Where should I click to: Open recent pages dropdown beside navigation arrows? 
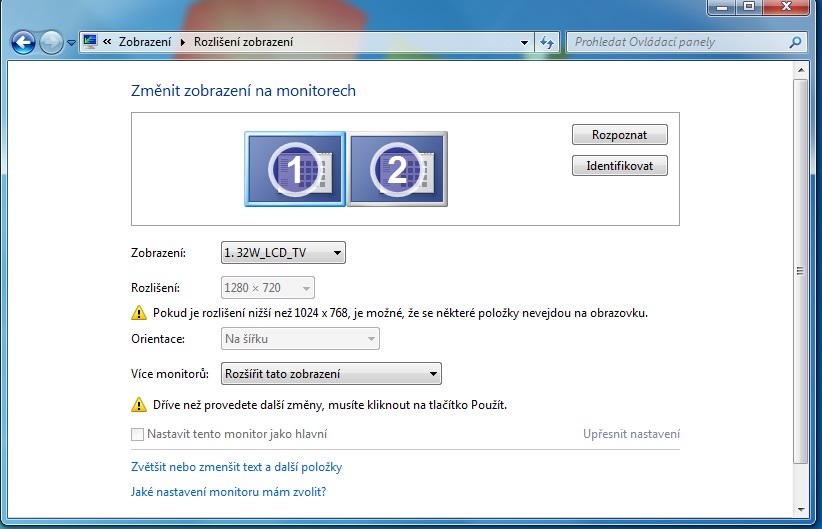pos(71,43)
